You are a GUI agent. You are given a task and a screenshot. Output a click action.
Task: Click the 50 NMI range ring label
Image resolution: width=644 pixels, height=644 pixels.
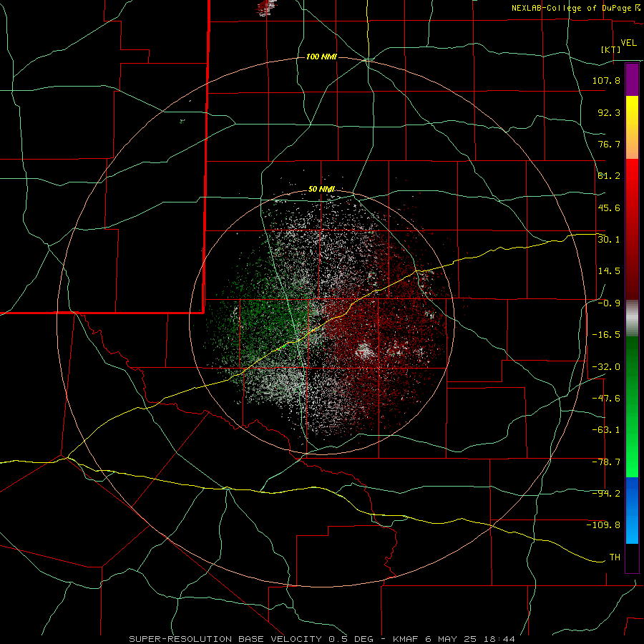pos(321,190)
